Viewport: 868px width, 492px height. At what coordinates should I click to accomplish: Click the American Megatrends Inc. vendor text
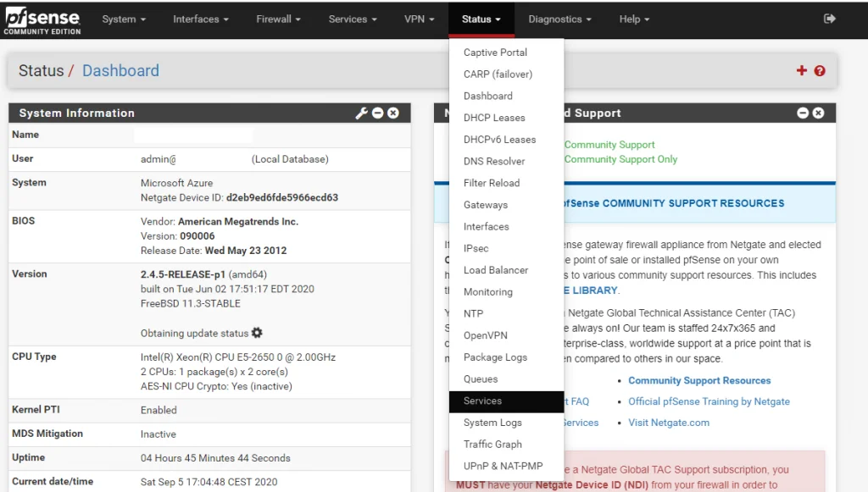click(x=238, y=222)
